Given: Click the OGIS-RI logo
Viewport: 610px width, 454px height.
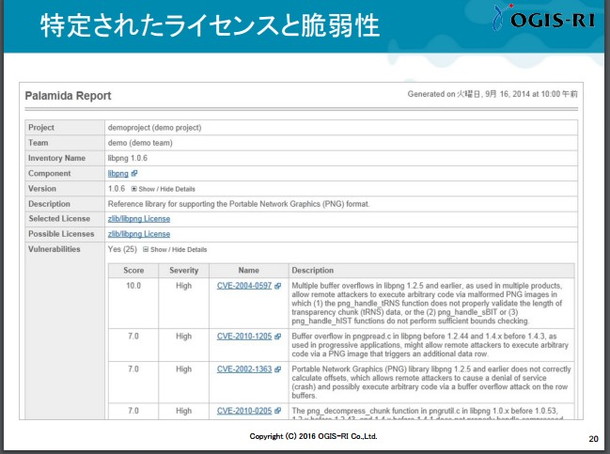Looking at the screenshot, I should point(543,19).
